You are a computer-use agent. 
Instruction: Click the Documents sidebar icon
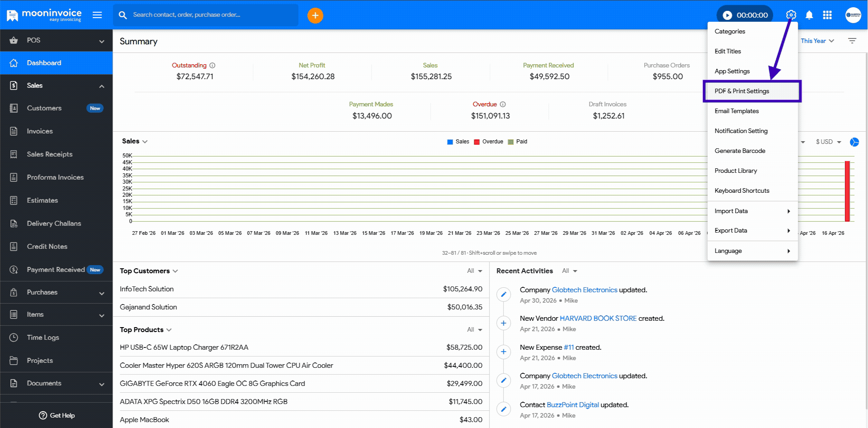tap(14, 383)
